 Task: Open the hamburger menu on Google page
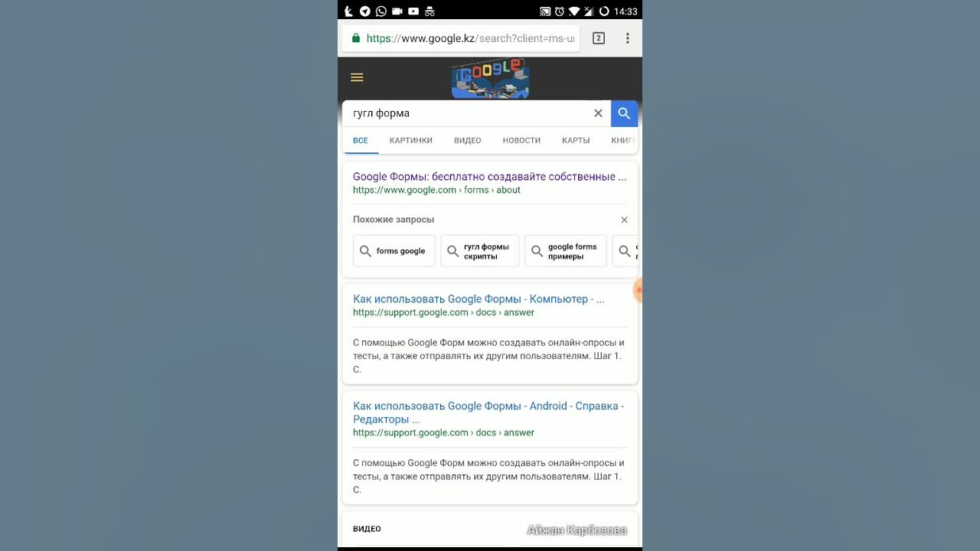[x=357, y=77]
